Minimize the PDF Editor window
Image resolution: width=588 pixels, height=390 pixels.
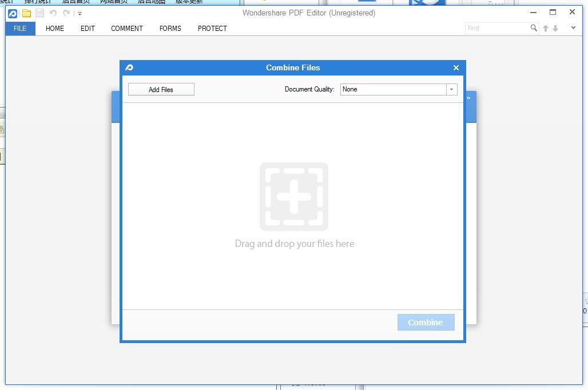point(533,13)
